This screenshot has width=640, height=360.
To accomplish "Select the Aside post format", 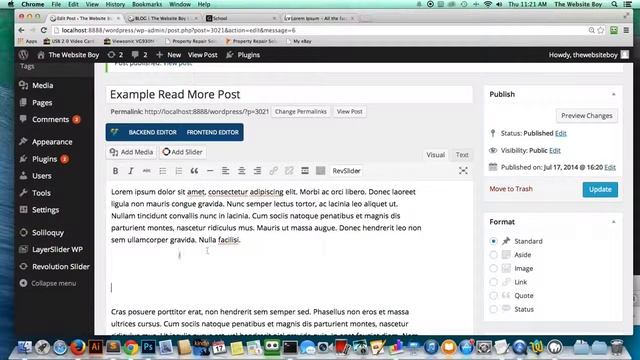I will click(493, 255).
